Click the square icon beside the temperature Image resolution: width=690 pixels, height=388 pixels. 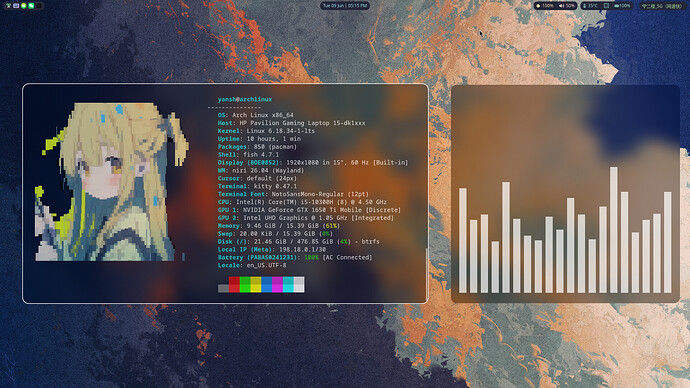tap(606, 6)
